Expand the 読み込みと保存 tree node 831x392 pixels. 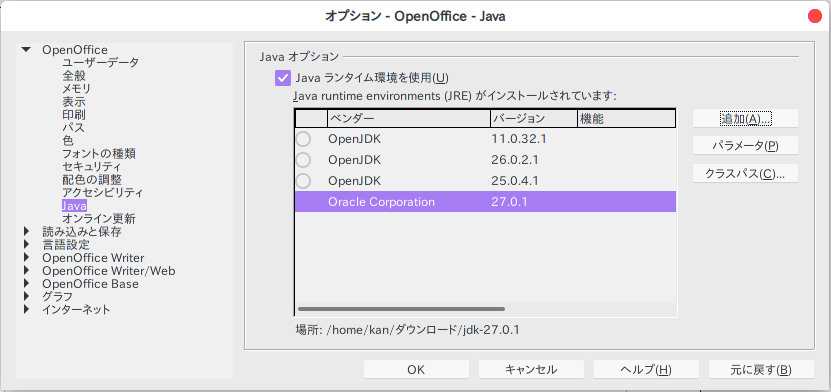(27, 232)
